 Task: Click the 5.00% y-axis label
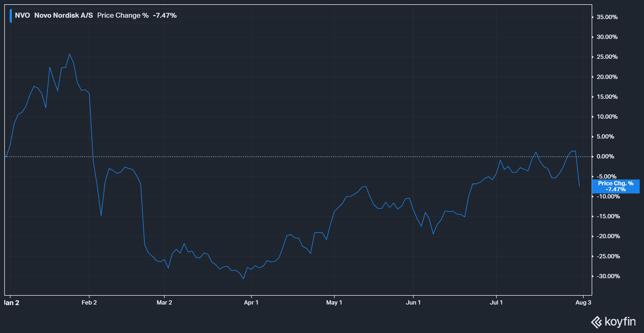605,137
